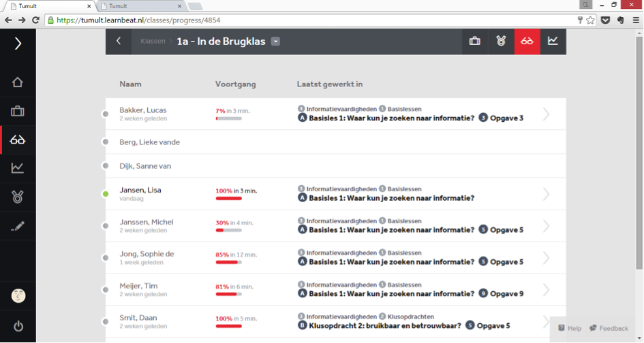Click the browser forward arrow
This screenshot has width=644, height=343.
(x=22, y=20)
